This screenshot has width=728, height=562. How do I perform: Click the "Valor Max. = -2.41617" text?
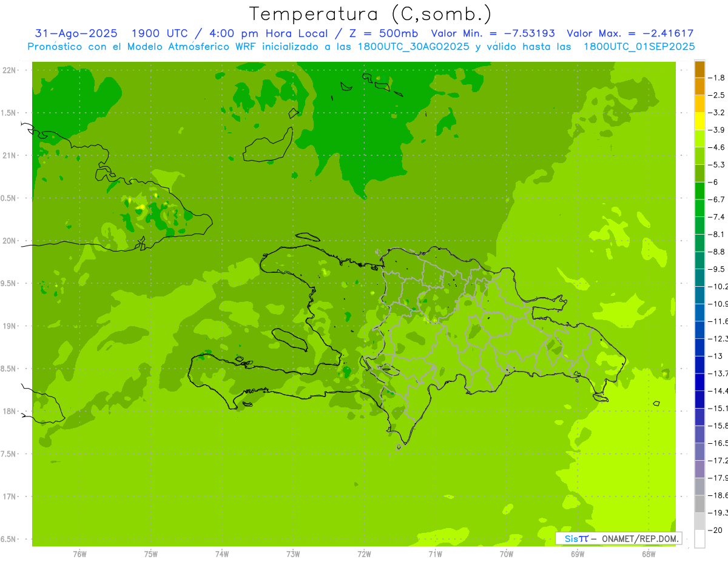(x=630, y=34)
